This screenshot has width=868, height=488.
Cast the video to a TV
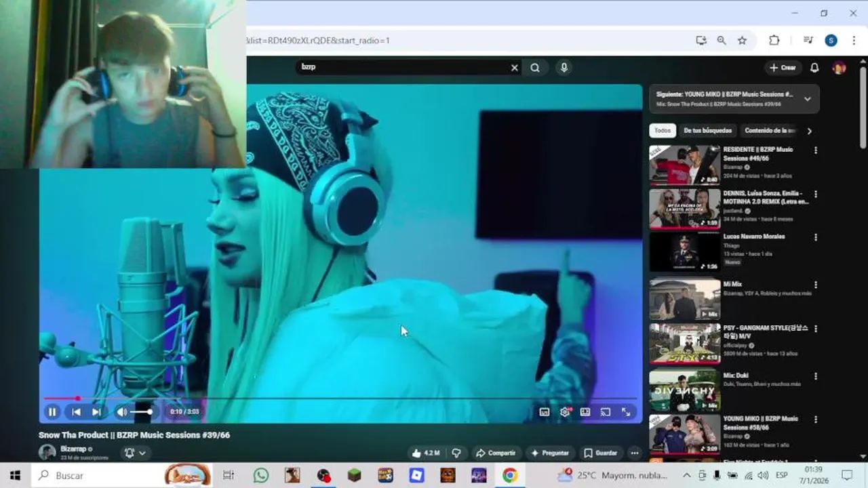point(606,411)
